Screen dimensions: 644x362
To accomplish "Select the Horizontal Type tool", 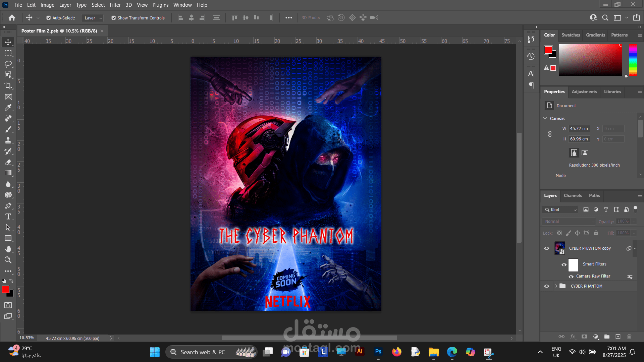I will [x=8, y=217].
